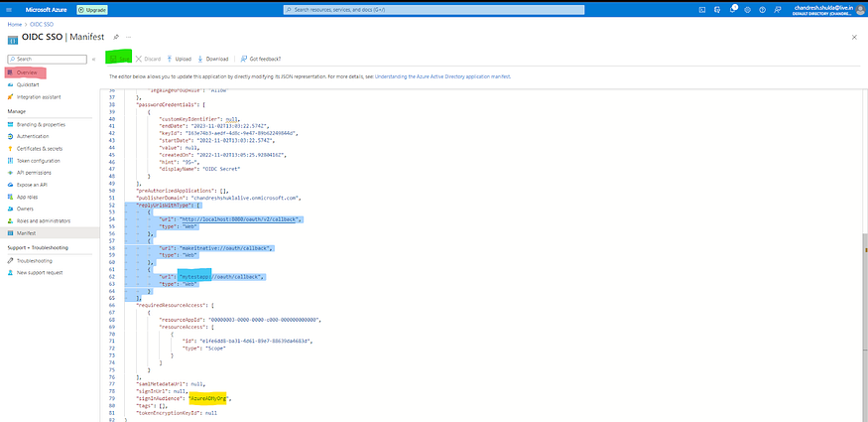The width and height of the screenshot is (868, 422).
Task: Click the signed-in account email text
Action: (825, 7)
